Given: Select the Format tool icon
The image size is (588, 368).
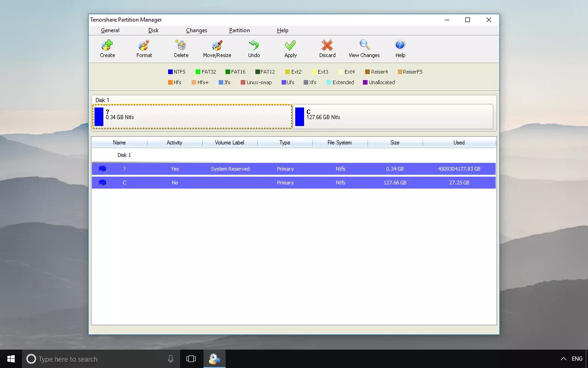Looking at the screenshot, I should [x=144, y=45].
